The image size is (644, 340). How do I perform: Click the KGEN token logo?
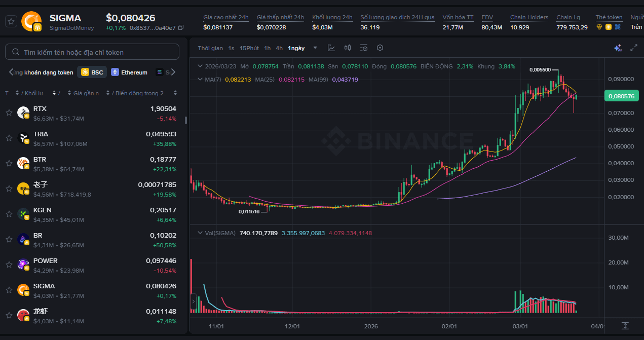click(x=23, y=214)
